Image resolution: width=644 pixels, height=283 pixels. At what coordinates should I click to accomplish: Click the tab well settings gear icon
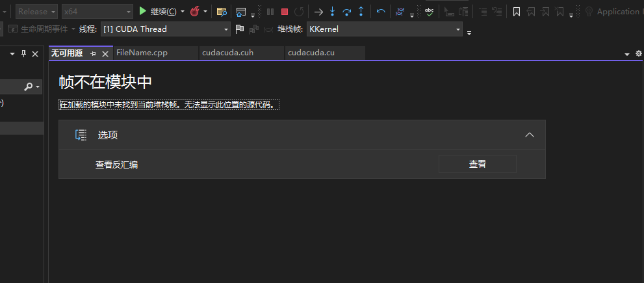[638, 53]
